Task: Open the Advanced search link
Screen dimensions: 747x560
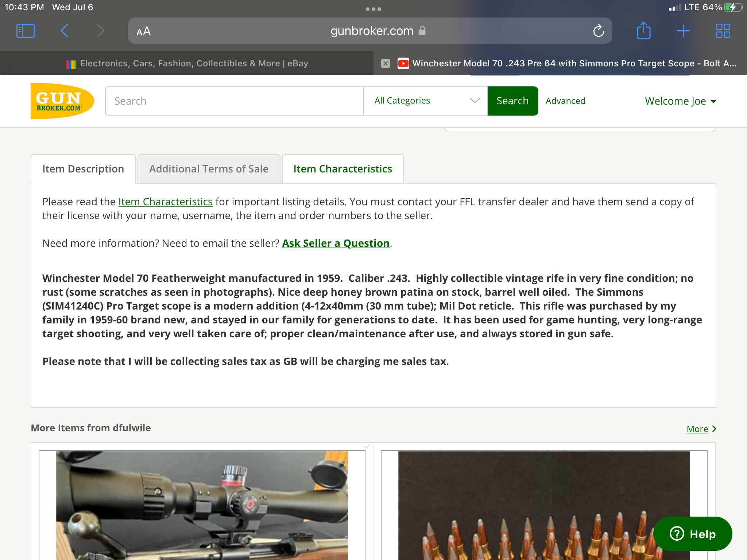Action: (565, 101)
